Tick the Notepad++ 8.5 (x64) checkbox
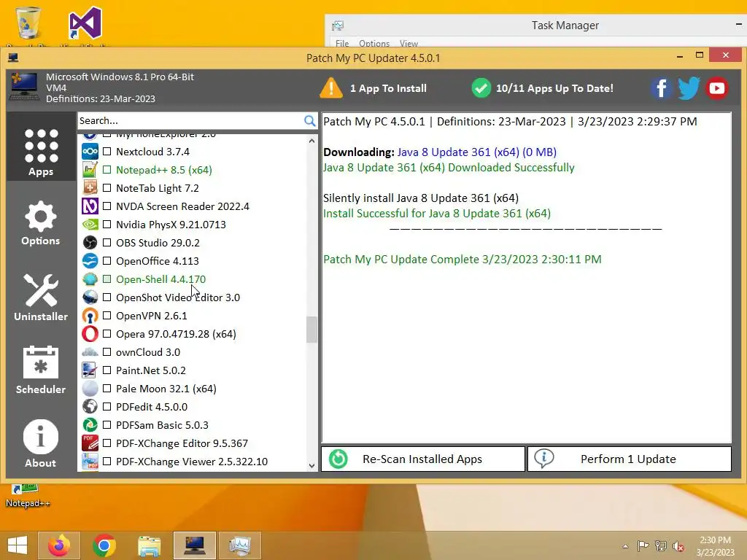 (x=107, y=170)
